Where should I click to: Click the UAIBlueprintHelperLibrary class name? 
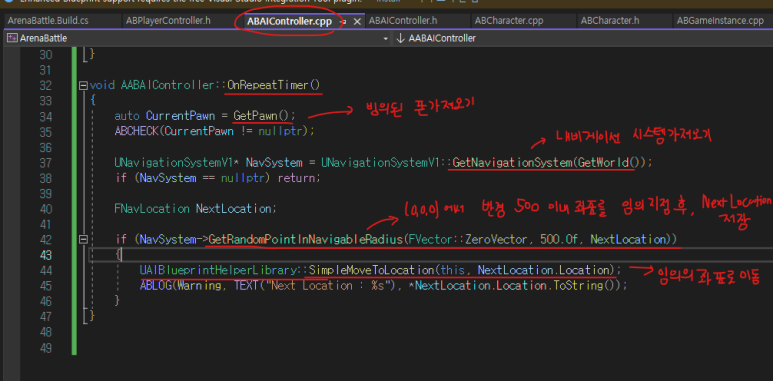pos(219,270)
